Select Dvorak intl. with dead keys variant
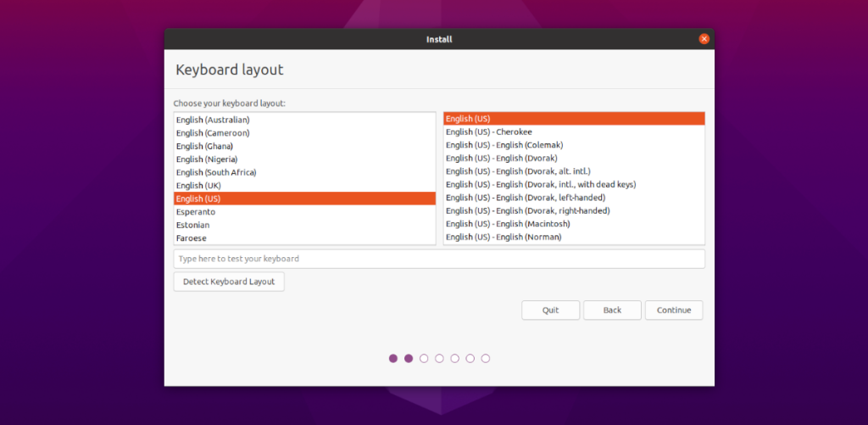The width and height of the screenshot is (868, 425). click(x=574, y=185)
